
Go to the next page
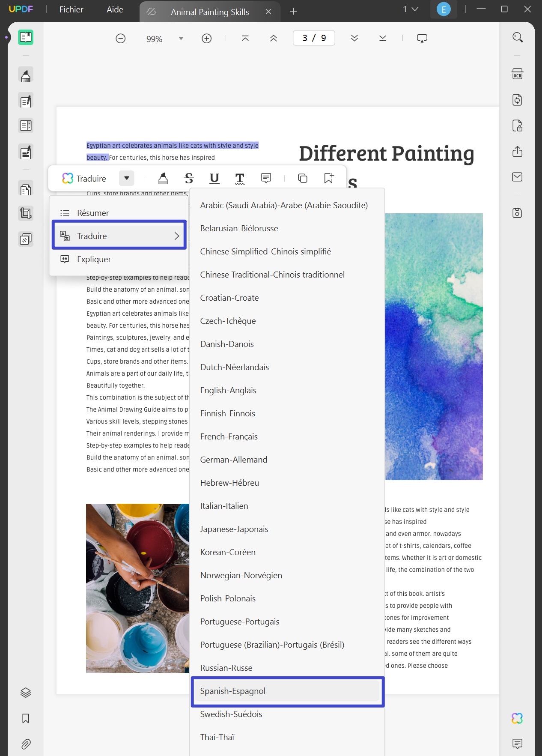pos(354,39)
